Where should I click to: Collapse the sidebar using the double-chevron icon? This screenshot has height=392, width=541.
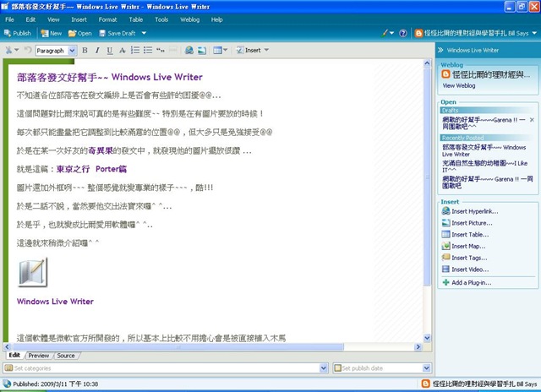[440, 51]
